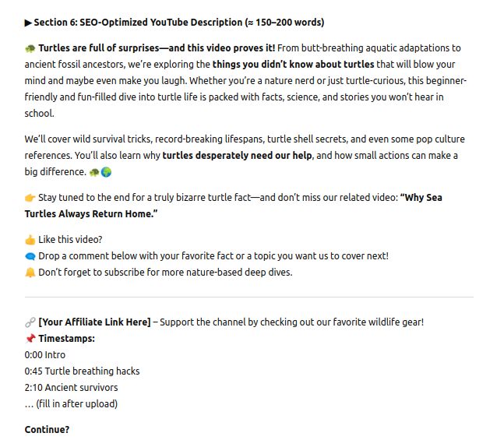Click the bold "Timestamps:" label

(x=66, y=339)
